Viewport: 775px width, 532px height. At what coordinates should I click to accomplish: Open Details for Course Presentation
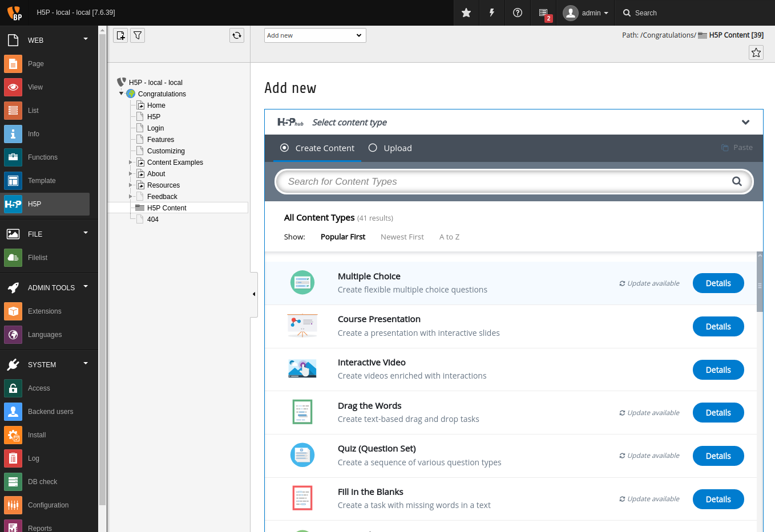click(x=719, y=327)
